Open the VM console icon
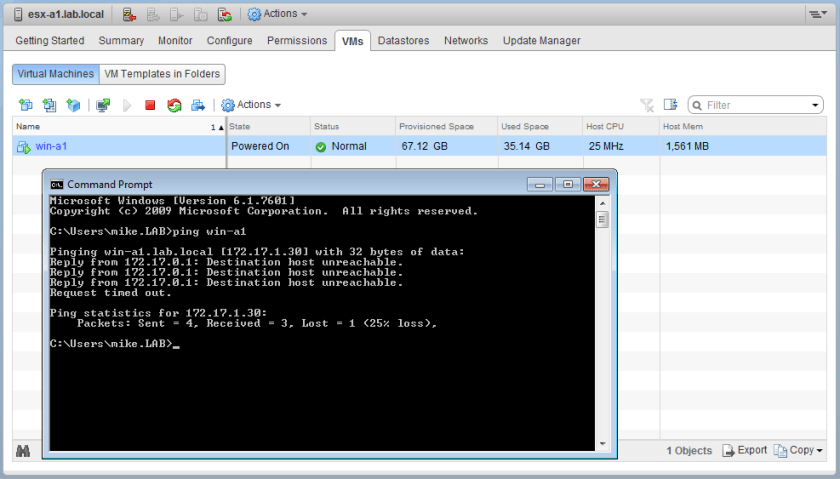Viewport: 840px width, 479px height. click(102, 105)
